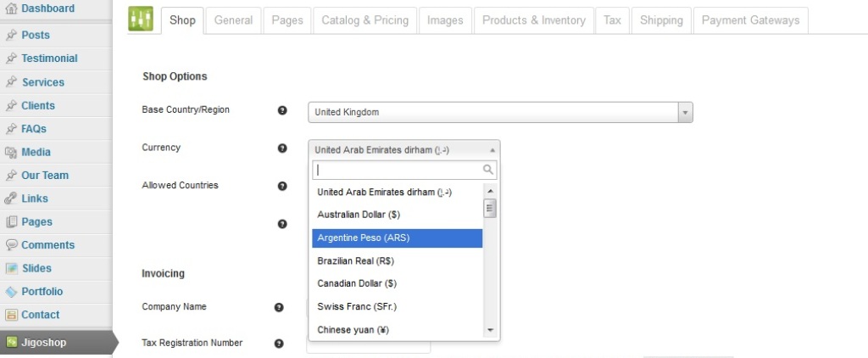Image resolution: width=868 pixels, height=358 pixels.
Task: Click the Jigoshop settings logo icon
Action: (141, 20)
